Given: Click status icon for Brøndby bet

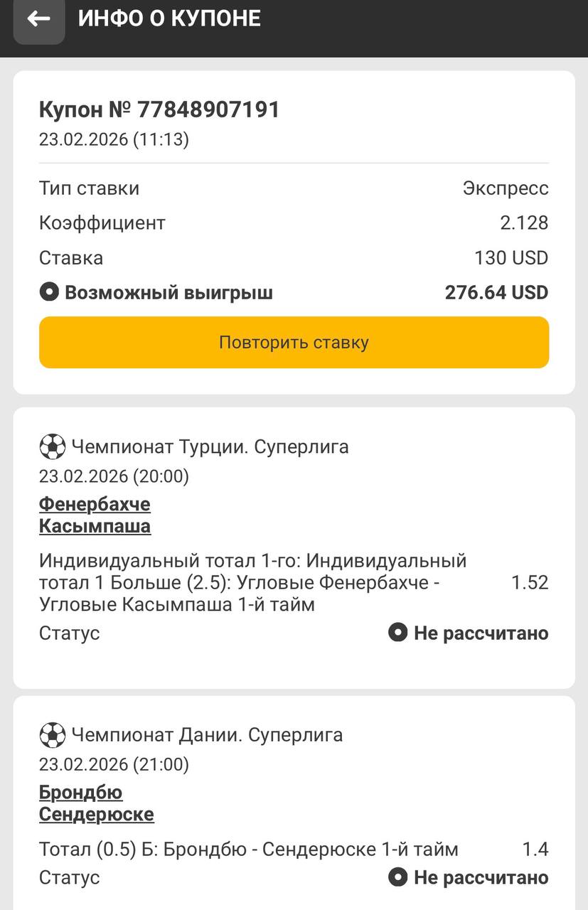Looking at the screenshot, I should click(x=397, y=877).
